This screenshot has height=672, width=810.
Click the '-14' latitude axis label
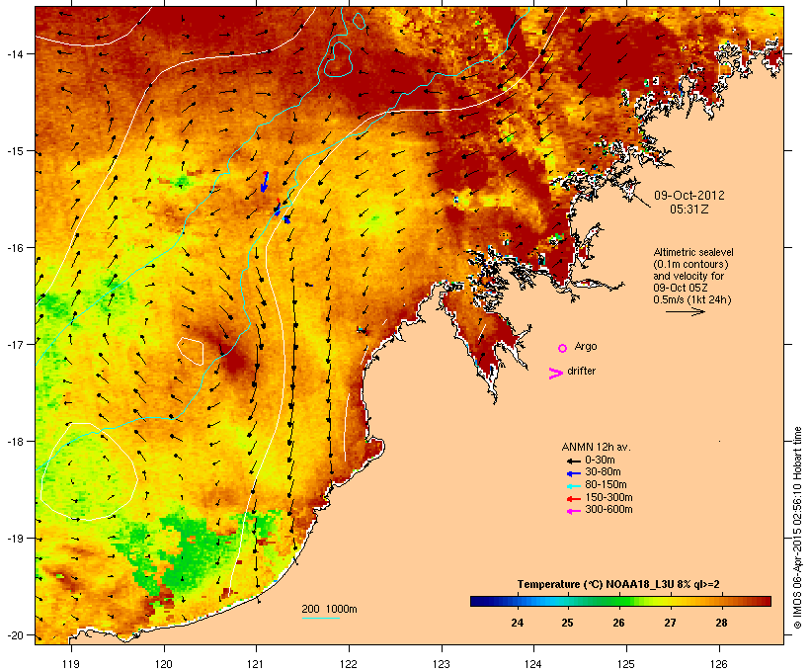(14, 54)
